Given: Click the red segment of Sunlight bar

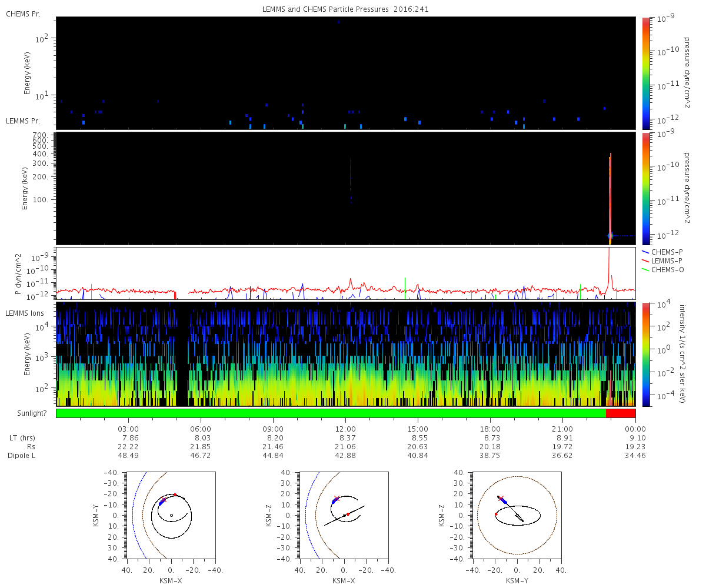Looking at the screenshot, I should [621, 413].
